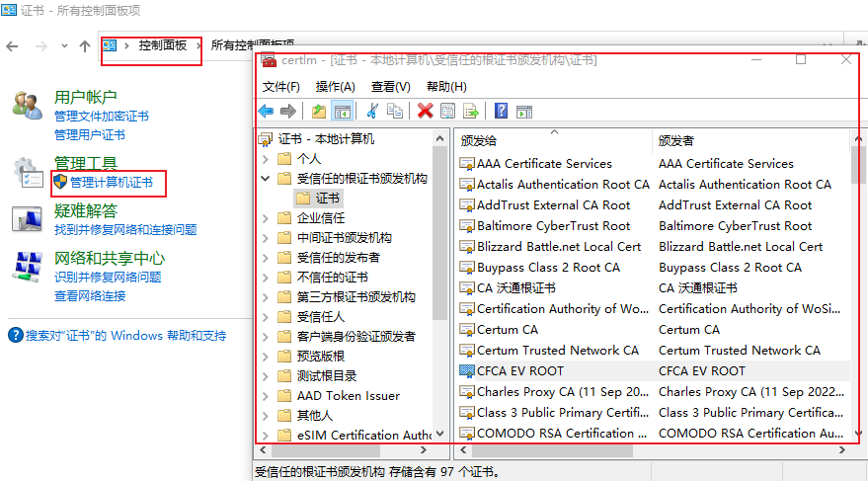The image size is (868, 481).
Task: Click 控制面板 in the address breadcrumb
Action: coord(163,45)
